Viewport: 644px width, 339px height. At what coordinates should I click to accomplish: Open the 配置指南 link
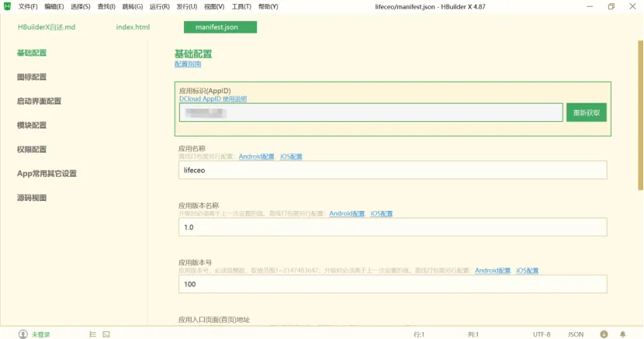(188, 64)
